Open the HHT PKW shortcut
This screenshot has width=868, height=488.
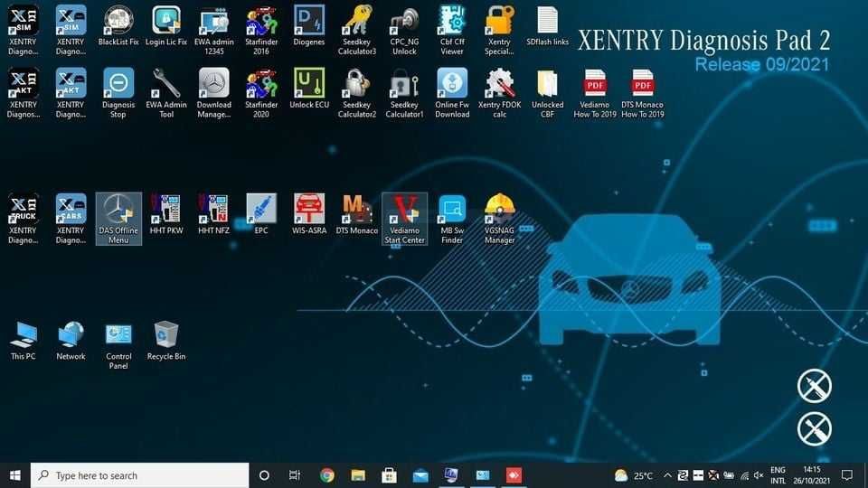pyautogui.click(x=166, y=214)
